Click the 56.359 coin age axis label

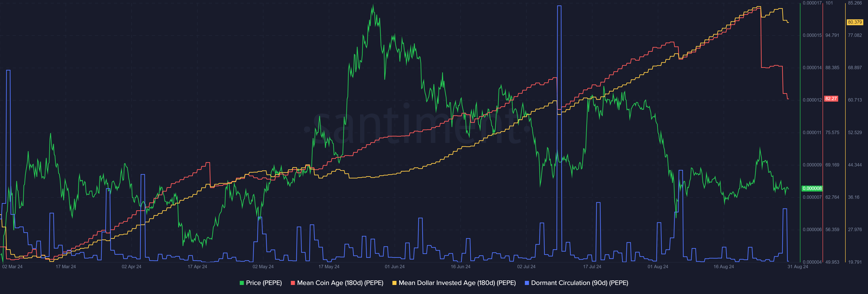tap(832, 230)
